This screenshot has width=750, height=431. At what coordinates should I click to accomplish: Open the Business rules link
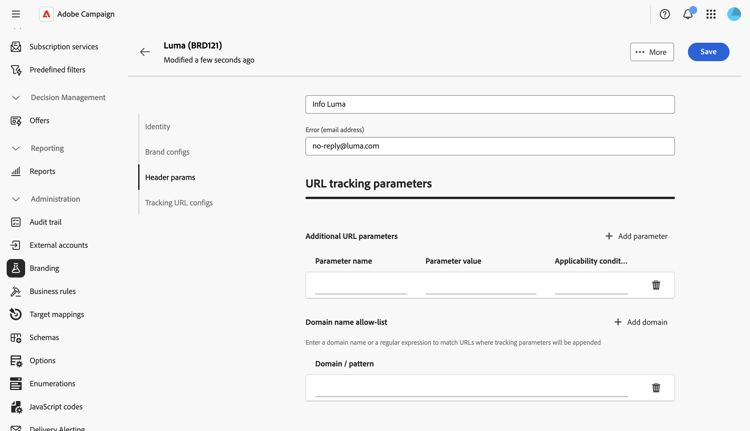pos(53,291)
